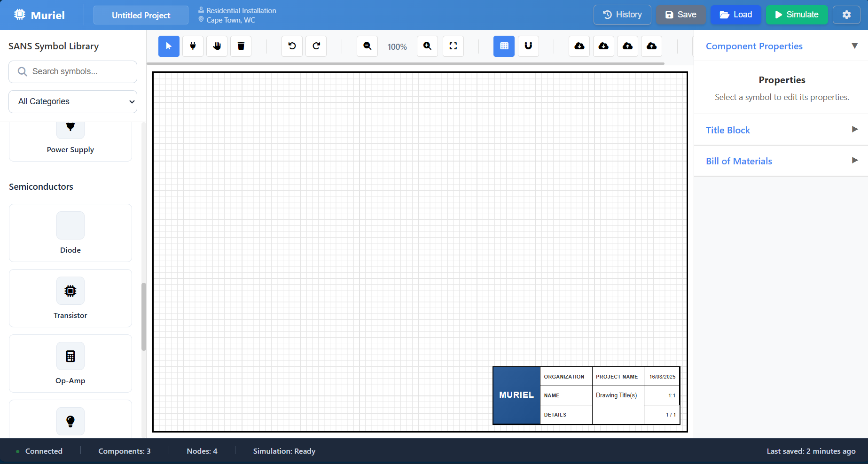The width and height of the screenshot is (868, 464).
Task: Click Nodes: 4 in status bar
Action: coord(202,451)
